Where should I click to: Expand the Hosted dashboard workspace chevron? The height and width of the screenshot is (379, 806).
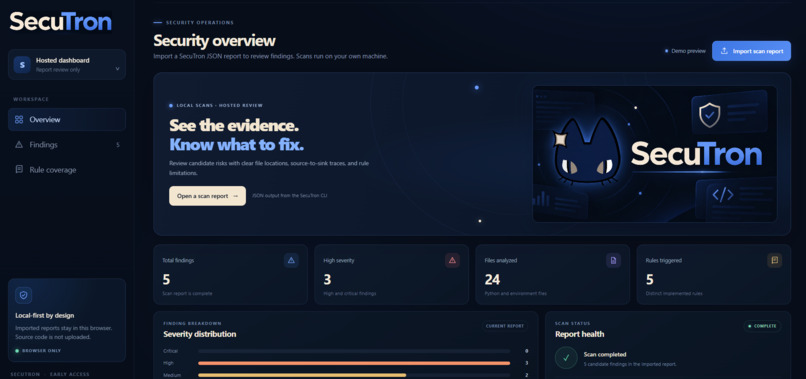click(117, 69)
